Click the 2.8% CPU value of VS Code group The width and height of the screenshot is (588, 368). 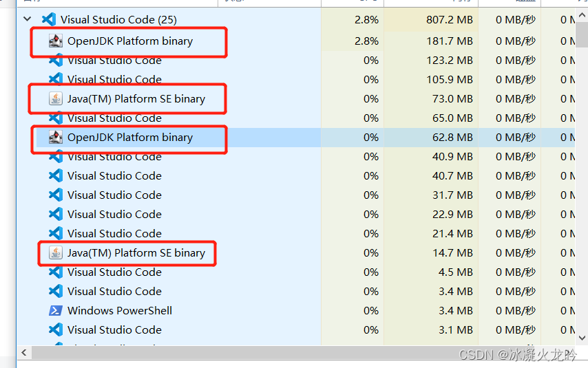click(x=366, y=19)
